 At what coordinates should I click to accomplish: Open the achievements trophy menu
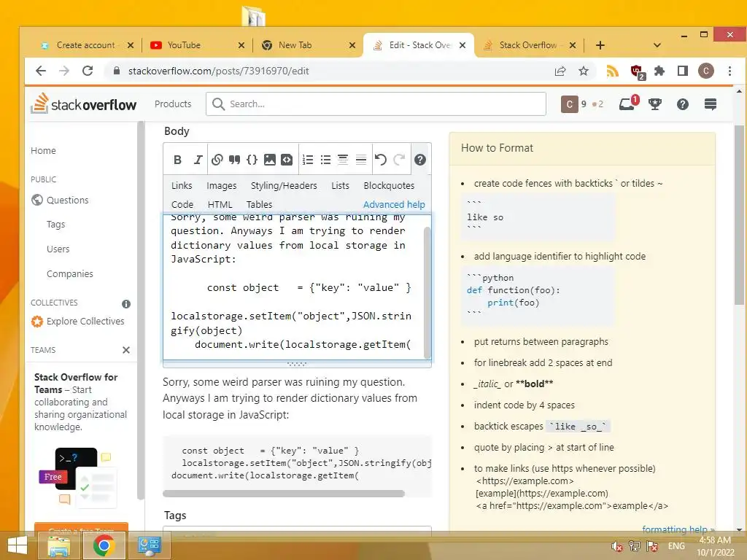click(655, 104)
